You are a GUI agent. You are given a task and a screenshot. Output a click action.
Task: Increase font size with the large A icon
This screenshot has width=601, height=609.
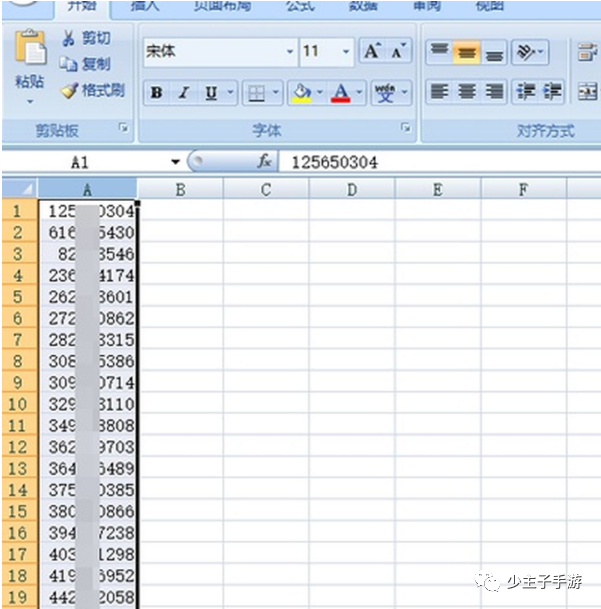pos(372,51)
